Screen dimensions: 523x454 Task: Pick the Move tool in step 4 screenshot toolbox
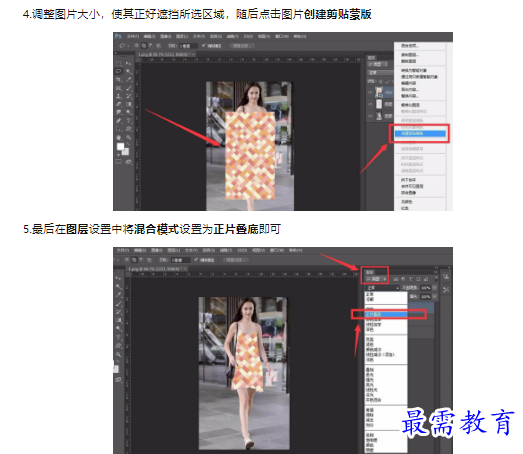[128, 63]
